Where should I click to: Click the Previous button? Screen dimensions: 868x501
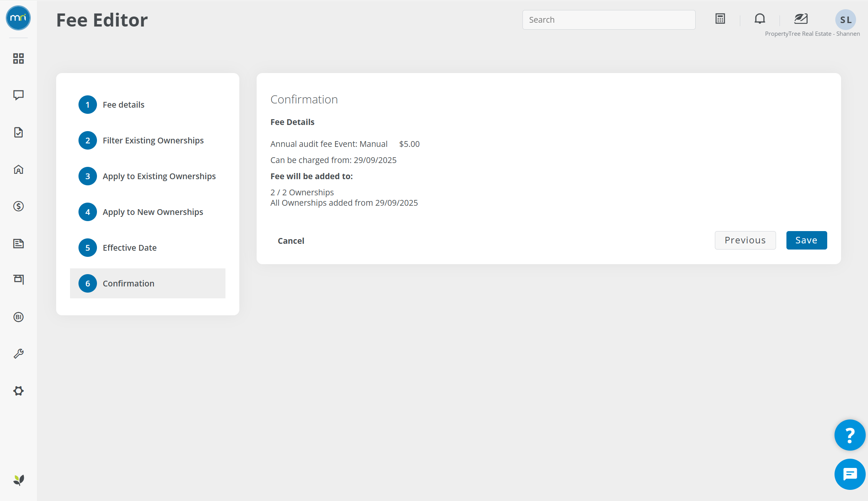745,240
